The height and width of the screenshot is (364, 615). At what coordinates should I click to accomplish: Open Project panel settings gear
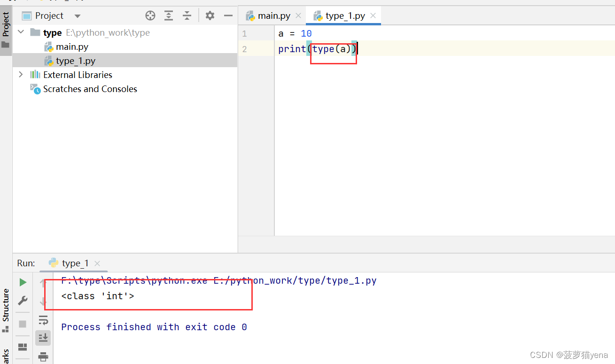point(210,16)
